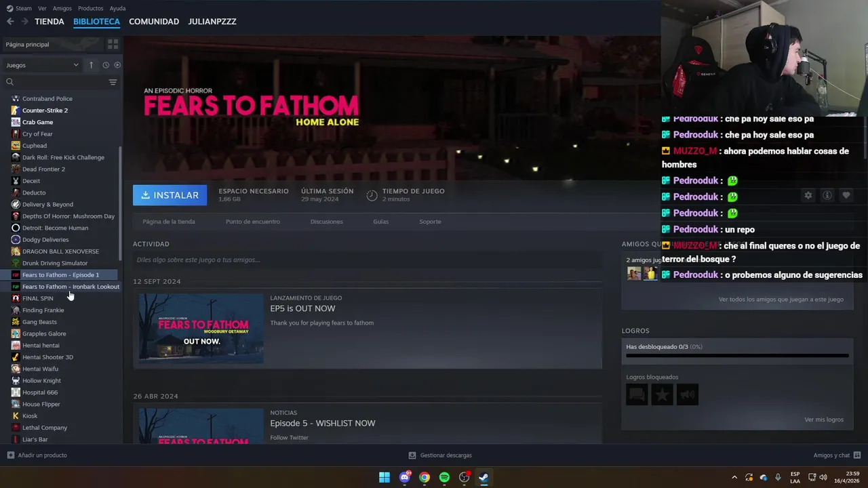
Task: Open OBS Studio from the taskbar
Action: click(x=465, y=477)
